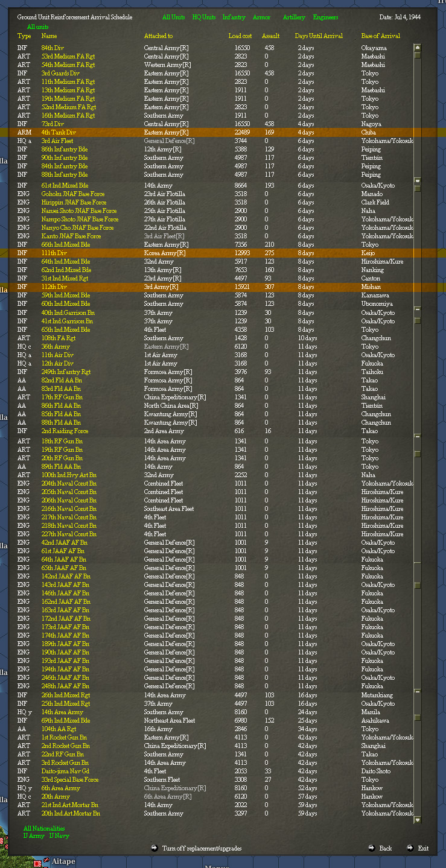This screenshot has width=446, height=868.
Task: Open 42nd JAAF AF Bn unit
Action: pyautogui.click(x=64, y=542)
